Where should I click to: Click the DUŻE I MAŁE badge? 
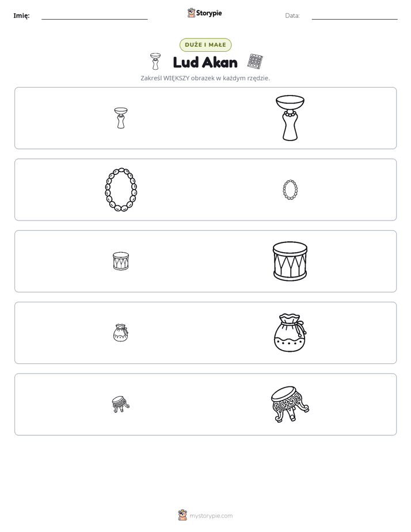click(x=205, y=45)
